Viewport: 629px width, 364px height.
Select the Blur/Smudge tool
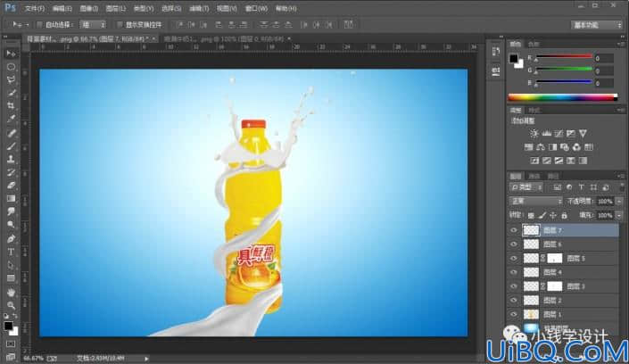click(x=11, y=211)
